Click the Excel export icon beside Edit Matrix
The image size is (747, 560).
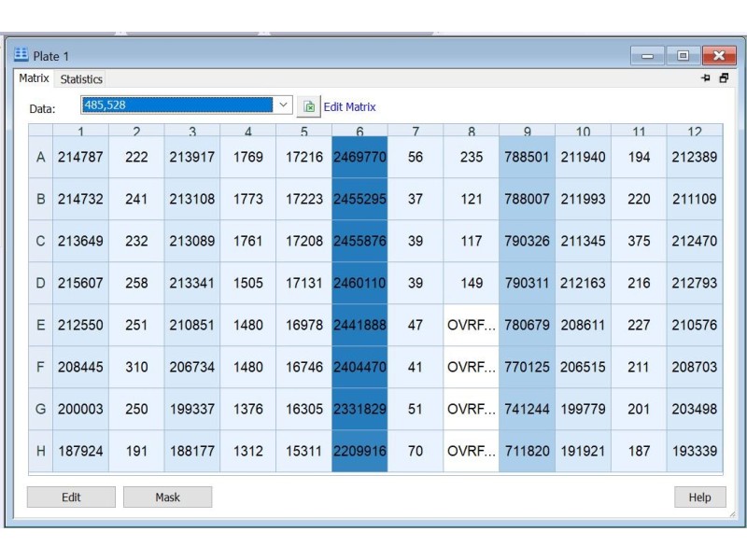(309, 106)
